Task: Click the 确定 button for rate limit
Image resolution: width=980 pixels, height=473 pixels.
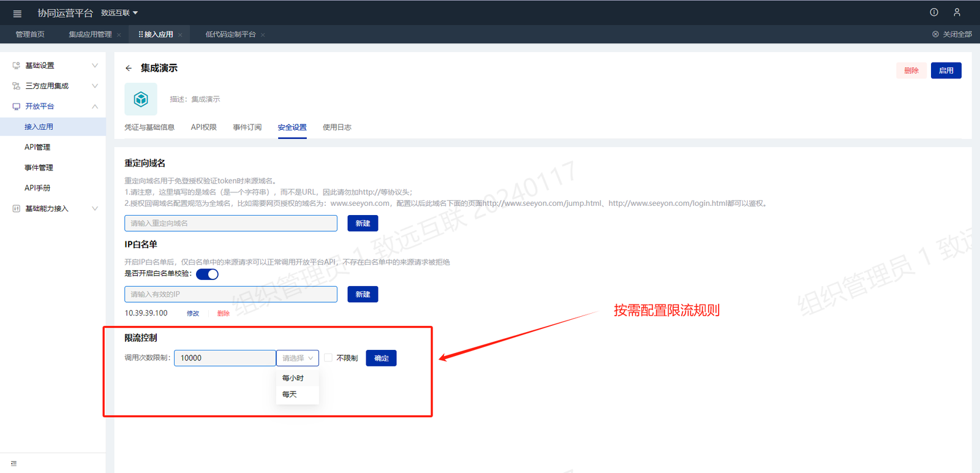Action: pyautogui.click(x=381, y=358)
